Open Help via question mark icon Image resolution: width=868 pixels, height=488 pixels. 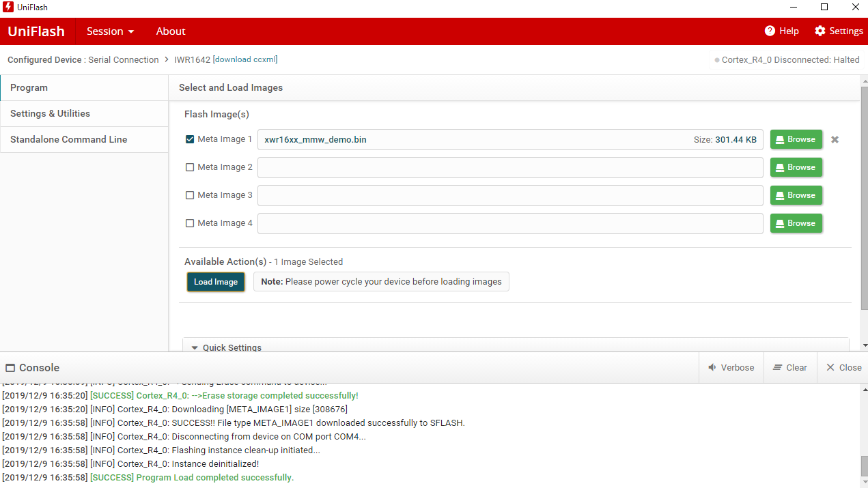coord(770,31)
